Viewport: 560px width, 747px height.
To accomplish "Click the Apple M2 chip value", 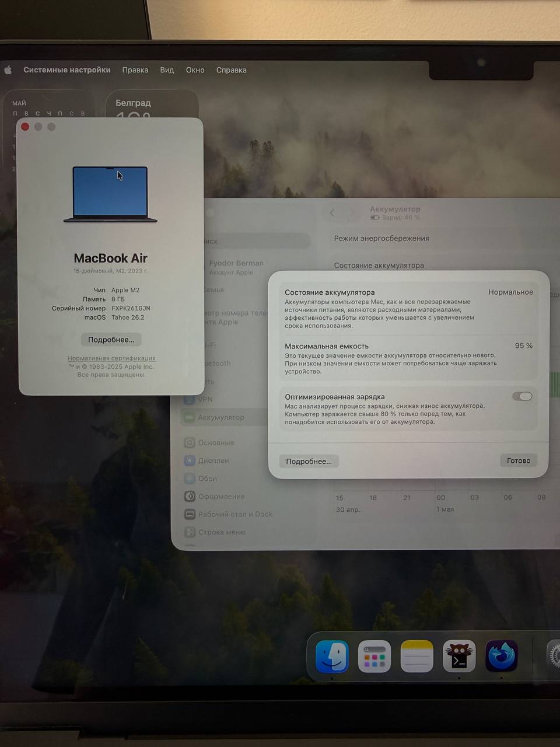I will coord(125,290).
